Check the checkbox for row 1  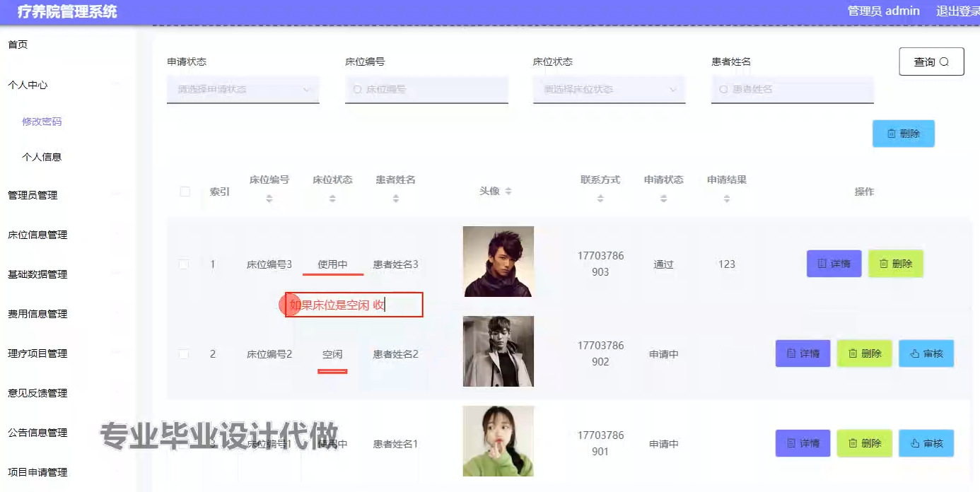184,264
